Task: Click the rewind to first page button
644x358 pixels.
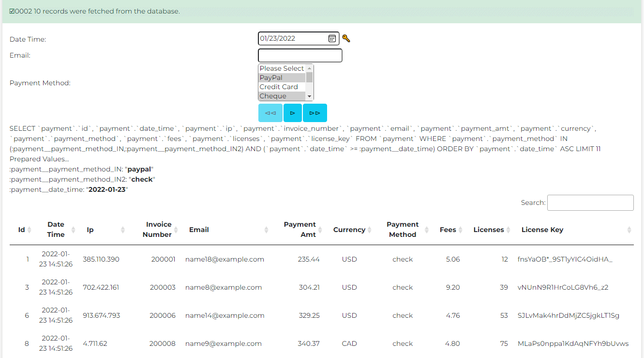Action: pos(270,113)
